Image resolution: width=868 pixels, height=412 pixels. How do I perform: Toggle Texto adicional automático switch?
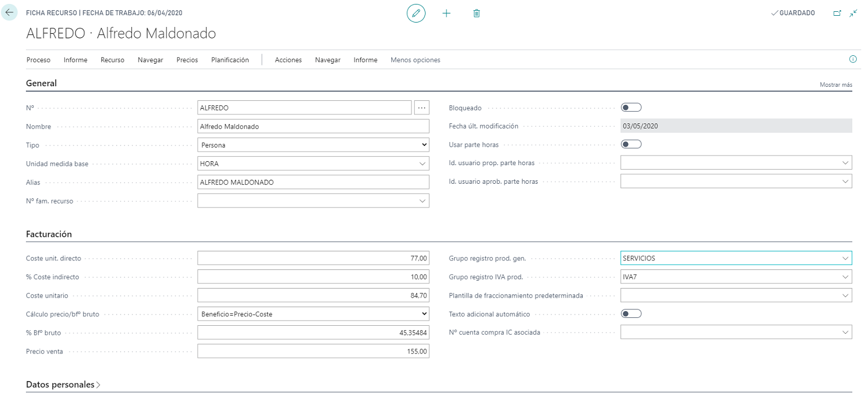(631, 313)
